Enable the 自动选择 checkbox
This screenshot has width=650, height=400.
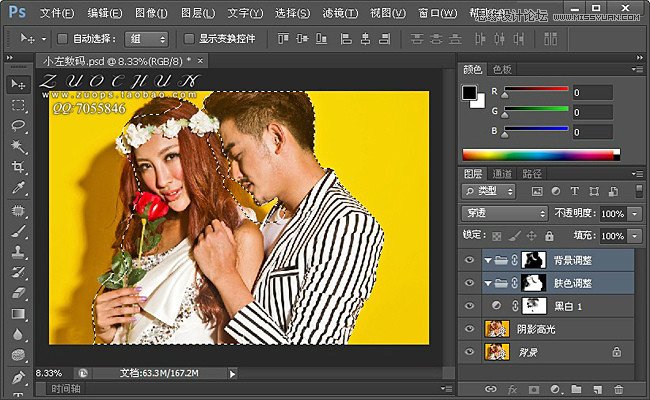(62, 39)
